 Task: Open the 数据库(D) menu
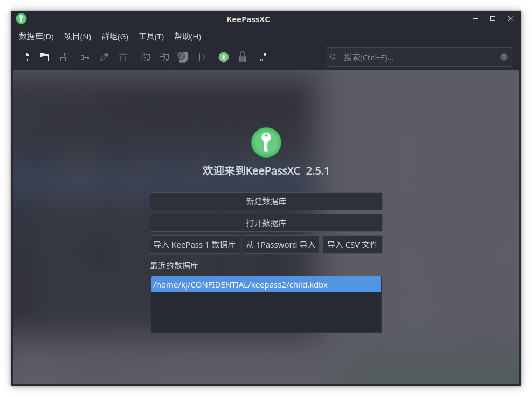click(36, 36)
